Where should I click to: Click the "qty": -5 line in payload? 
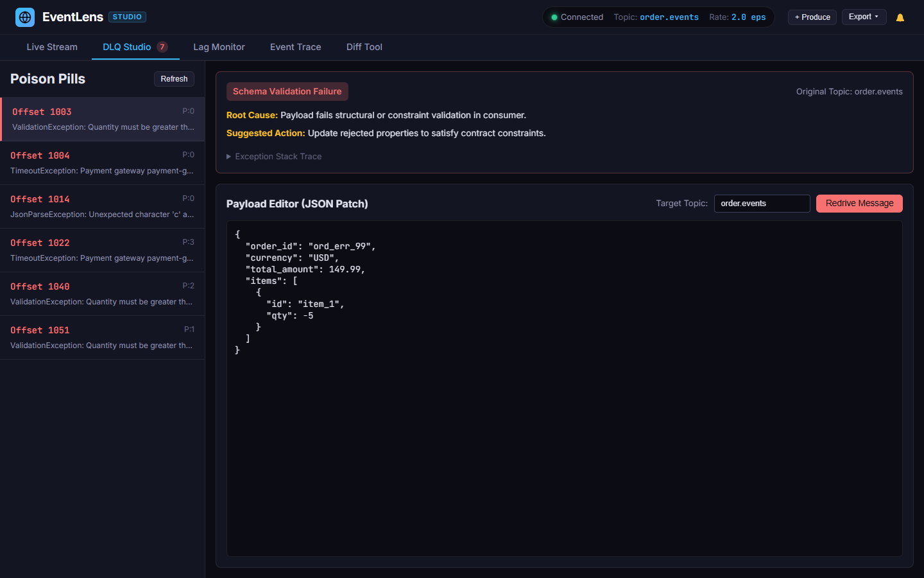coord(290,316)
